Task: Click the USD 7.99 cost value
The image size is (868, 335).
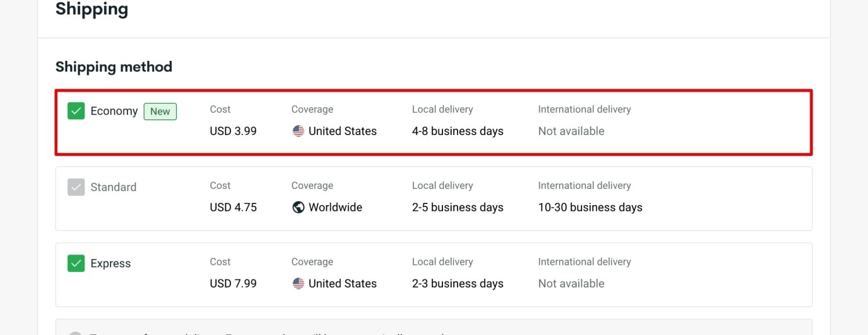Action: click(x=233, y=283)
